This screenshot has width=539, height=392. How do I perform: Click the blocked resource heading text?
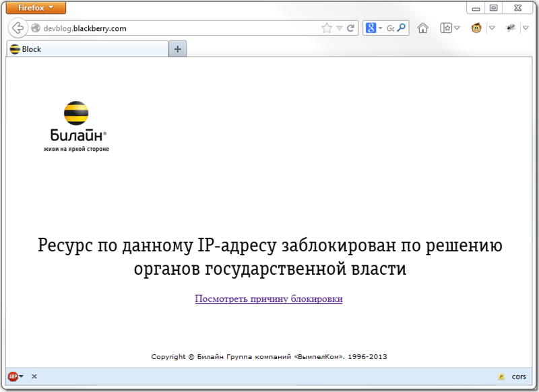[270, 257]
